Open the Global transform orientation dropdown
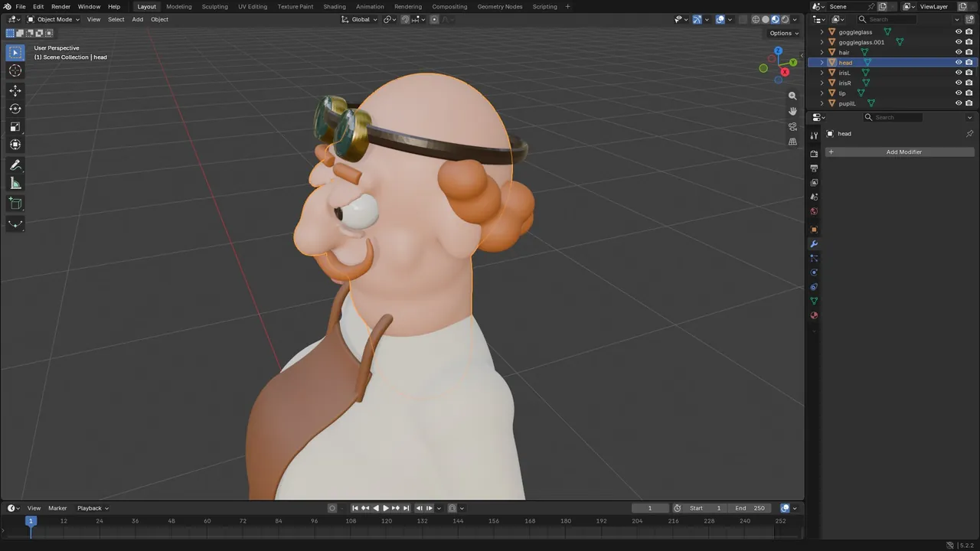The height and width of the screenshot is (551, 980). pos(360,19)
